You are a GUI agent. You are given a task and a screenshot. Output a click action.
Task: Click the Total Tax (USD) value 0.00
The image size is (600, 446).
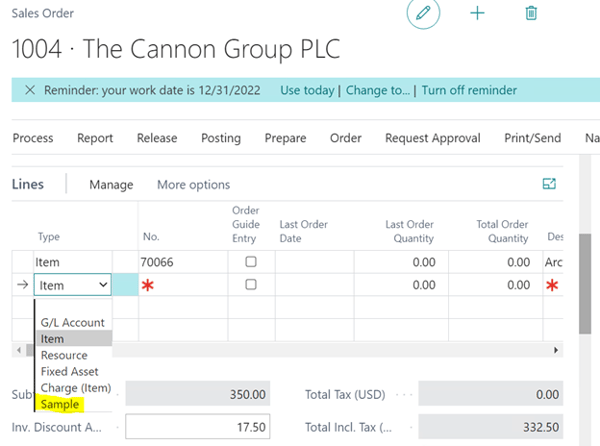(x=491, y=394)
